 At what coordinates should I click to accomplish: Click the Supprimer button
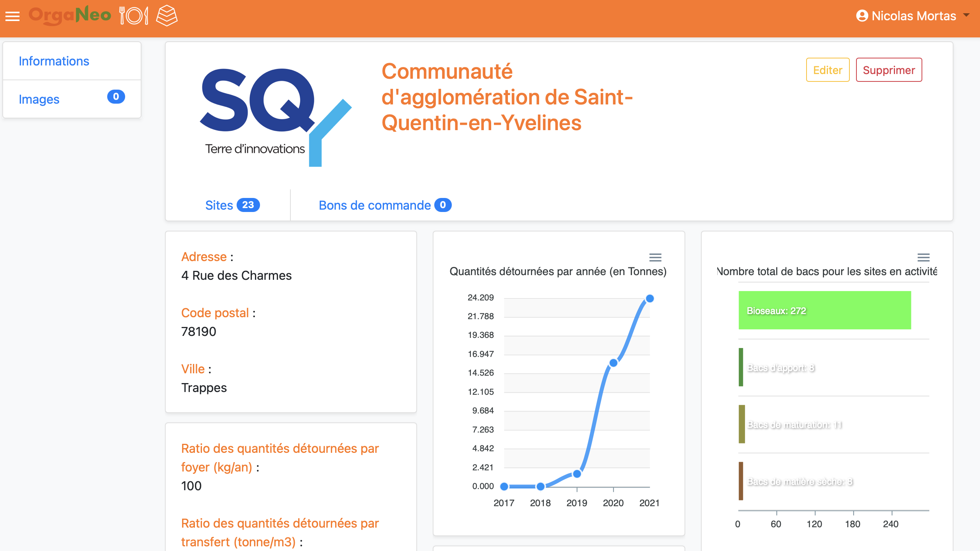[889, 70]
